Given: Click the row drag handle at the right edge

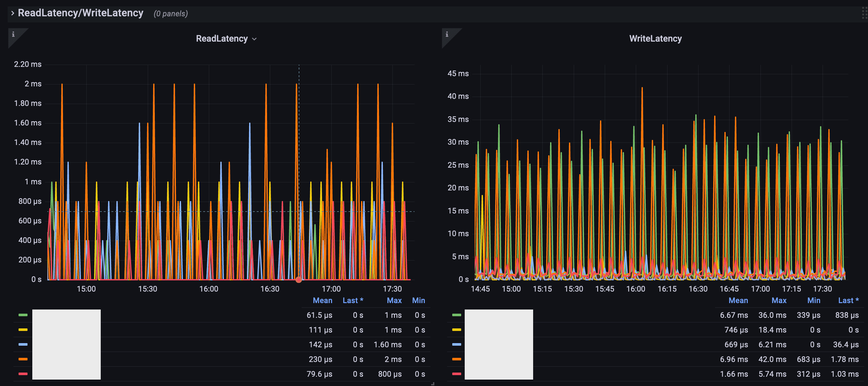Looking at the screenshot, I should tap(864, 13).
